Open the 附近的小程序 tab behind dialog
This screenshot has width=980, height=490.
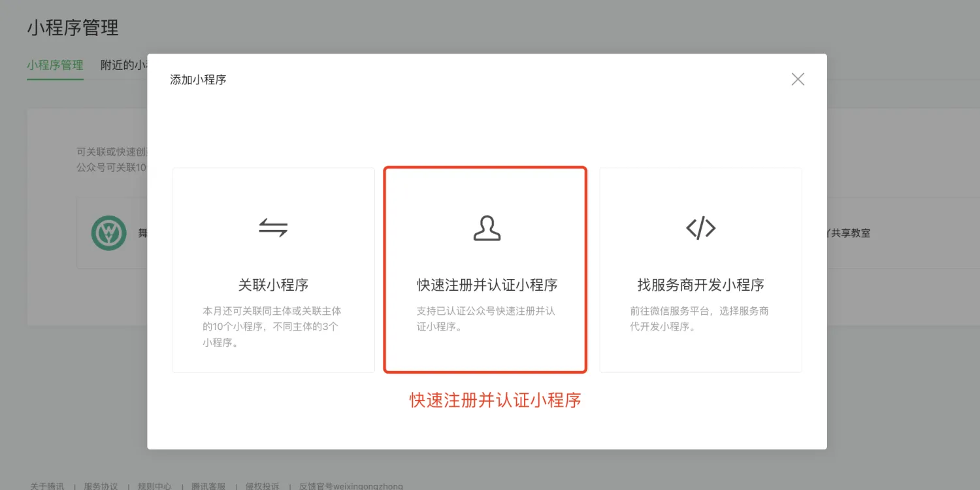coord(123,65)
